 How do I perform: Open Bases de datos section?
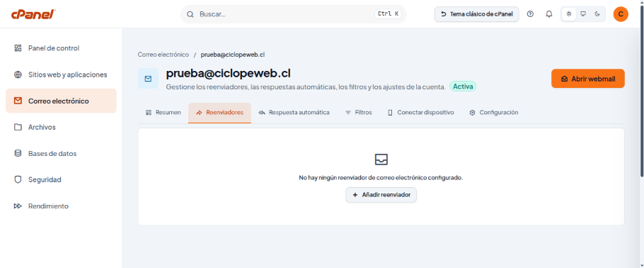(61, 154)
